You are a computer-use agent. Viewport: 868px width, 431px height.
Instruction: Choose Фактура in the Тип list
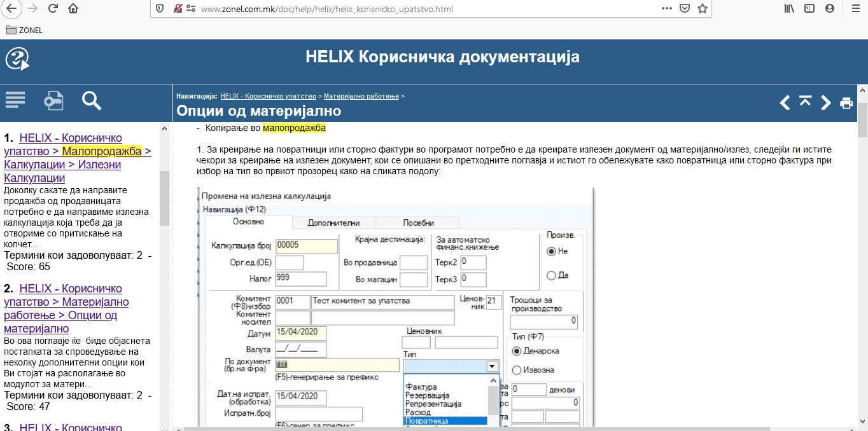click(421, 387)
